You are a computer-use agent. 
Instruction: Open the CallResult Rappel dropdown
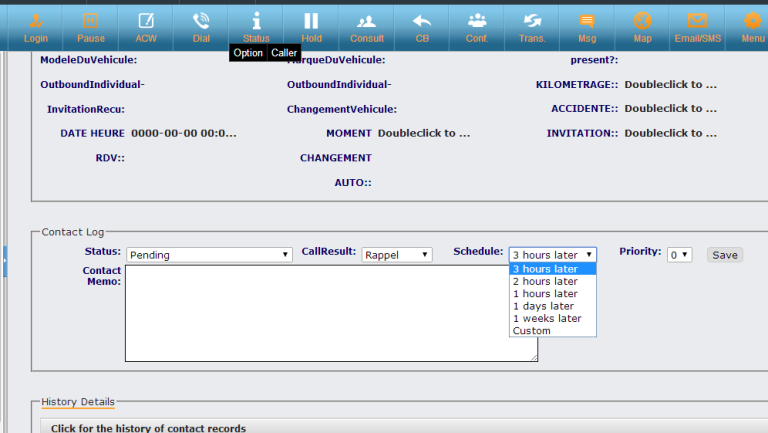(x=397, y=255)
